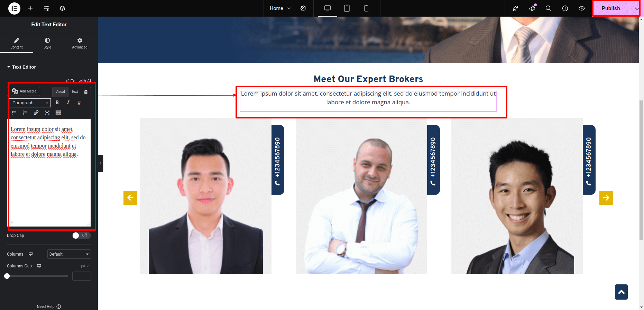Screen dimensions: 644x310
Task: Click the Columns Gap slider handle
Action: 7,276
